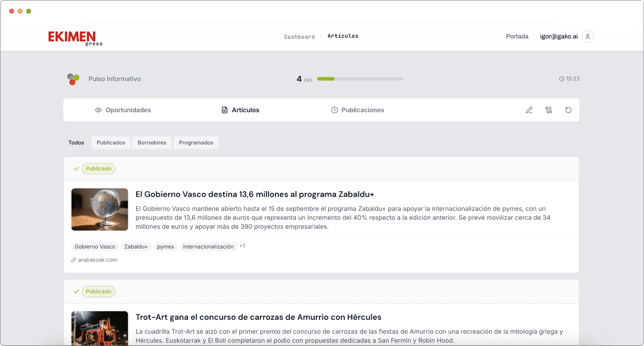
Task: Filter articles by Publicados
Action: click(111, 143)
